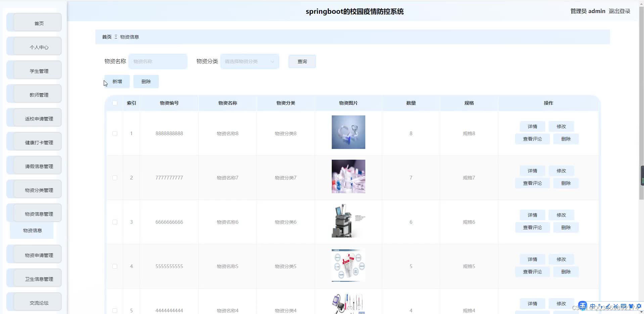Click the 物资名称 search input field
The width and height of the screenshot is (644, 314).
(x=158, y=61)
